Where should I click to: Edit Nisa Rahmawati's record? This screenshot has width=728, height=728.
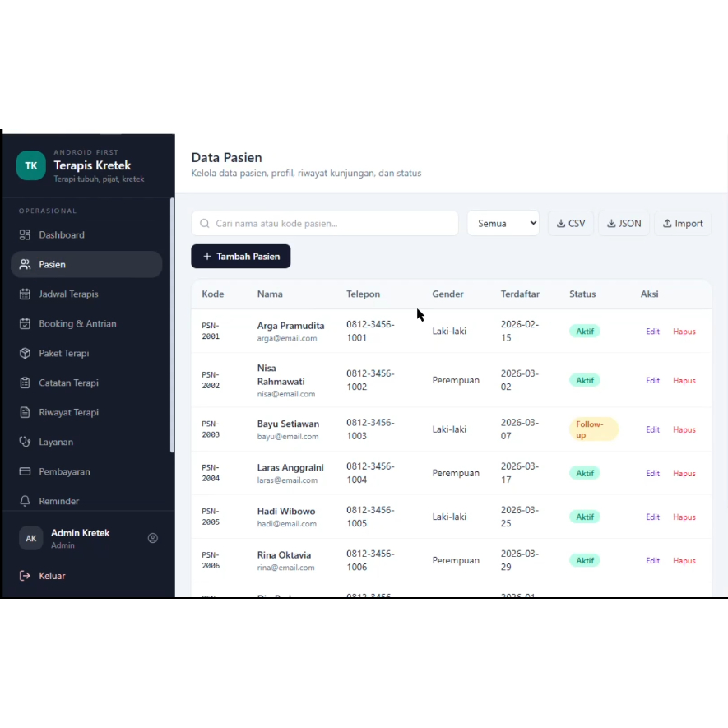(x=652, y=381)
